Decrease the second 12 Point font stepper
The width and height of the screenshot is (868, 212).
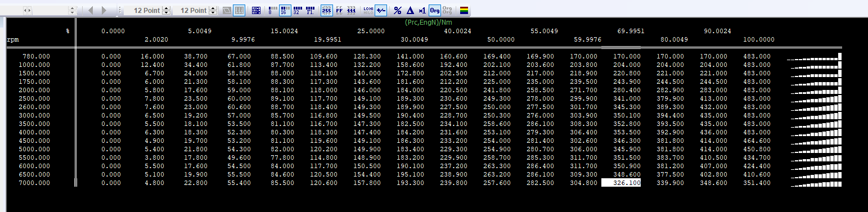pyautogui.click(x=212, y=13)
